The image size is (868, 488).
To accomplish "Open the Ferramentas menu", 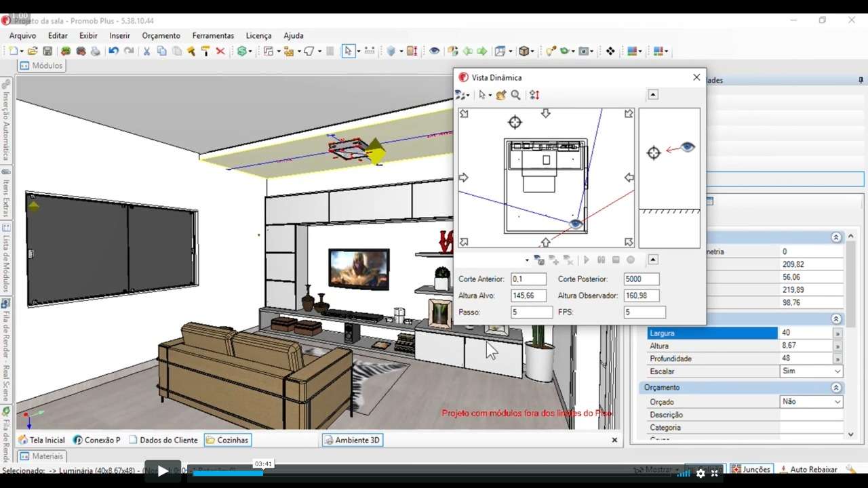I will pyautogui.click(x=213, y=35).
